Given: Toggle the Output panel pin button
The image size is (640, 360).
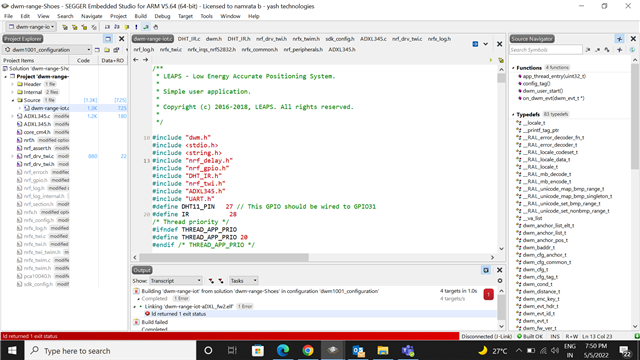Looking at the screenshot, I should tap(486, 270).
